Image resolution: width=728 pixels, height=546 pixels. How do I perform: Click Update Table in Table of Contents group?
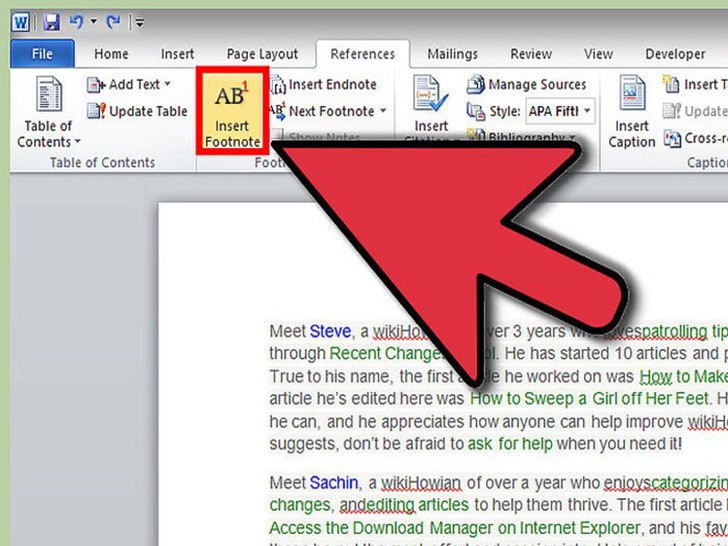(137, 111)
